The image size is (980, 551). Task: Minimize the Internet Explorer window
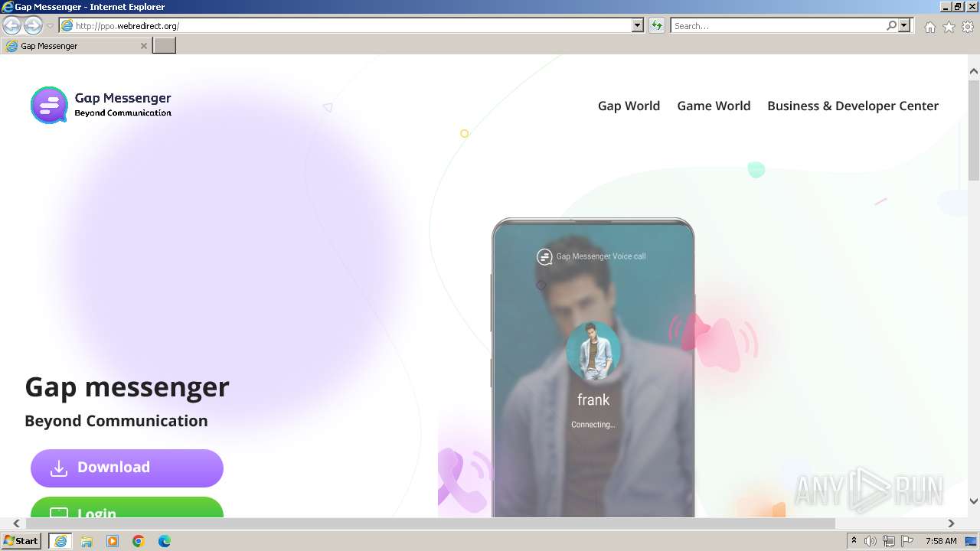point(945,6)
